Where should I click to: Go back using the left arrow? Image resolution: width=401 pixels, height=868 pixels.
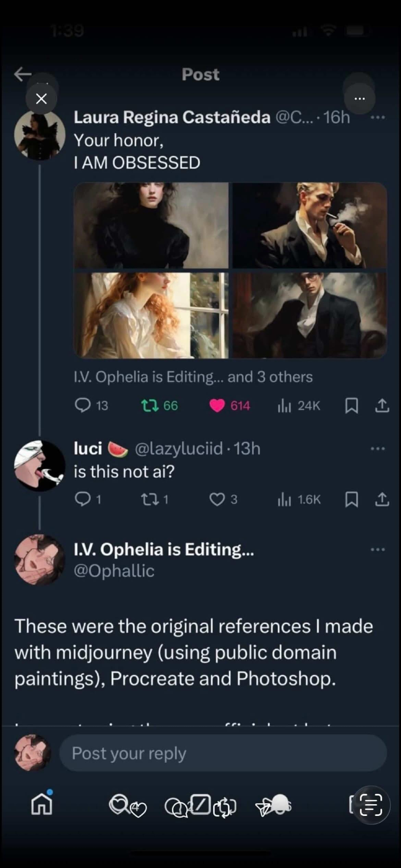coord(23,74)
